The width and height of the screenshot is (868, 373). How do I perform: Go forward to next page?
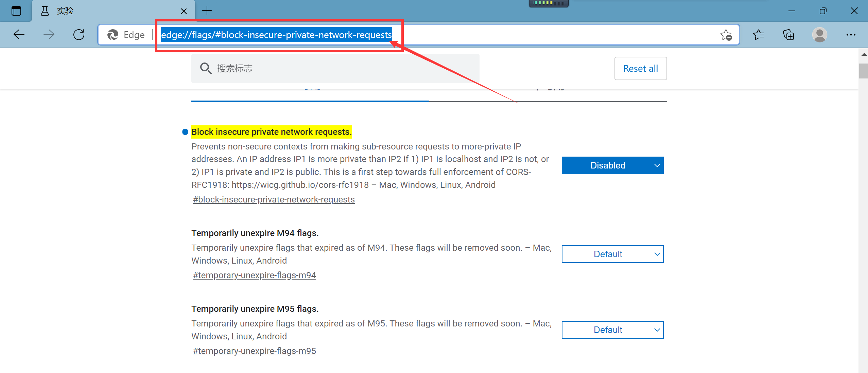(x=49, y=35)
